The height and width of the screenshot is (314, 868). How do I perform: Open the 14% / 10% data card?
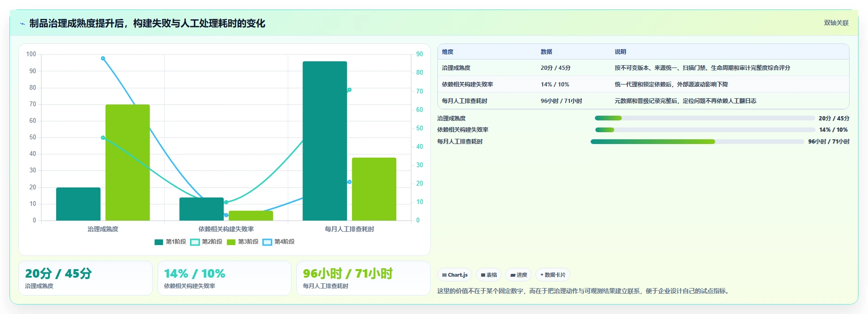click(225, 278)
